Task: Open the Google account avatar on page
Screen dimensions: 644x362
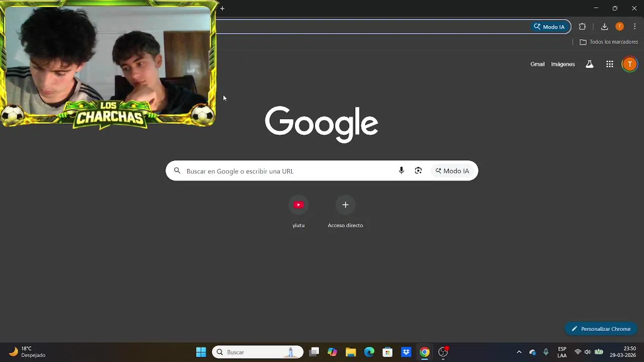Action: [629, 64]
